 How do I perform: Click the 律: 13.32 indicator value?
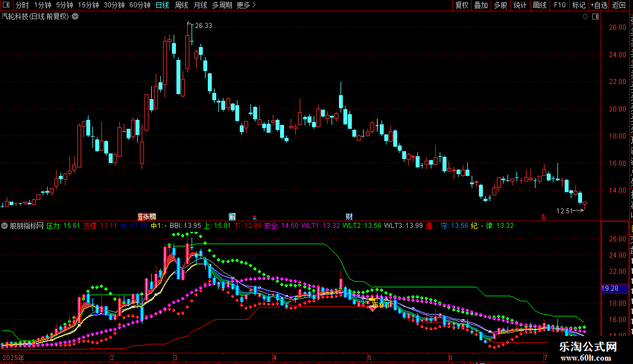499,226
